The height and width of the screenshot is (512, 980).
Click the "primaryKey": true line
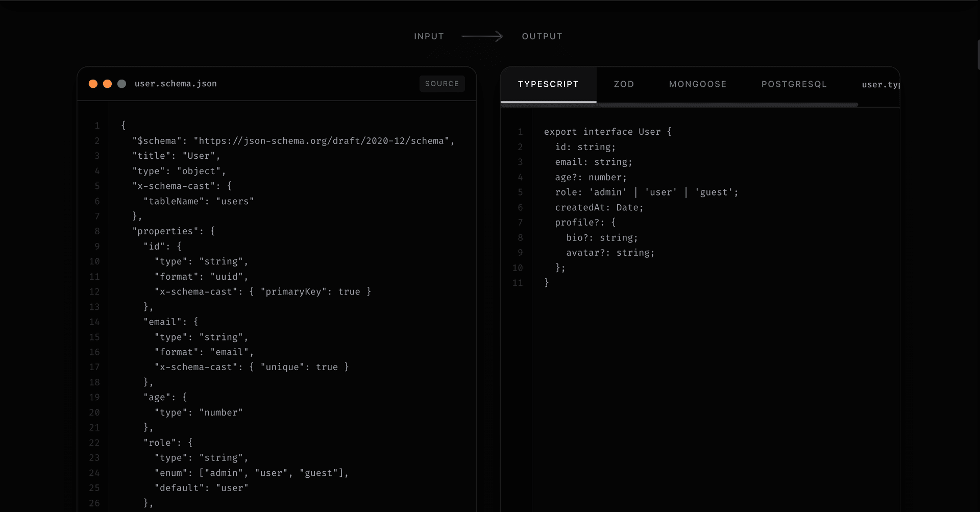263,291
